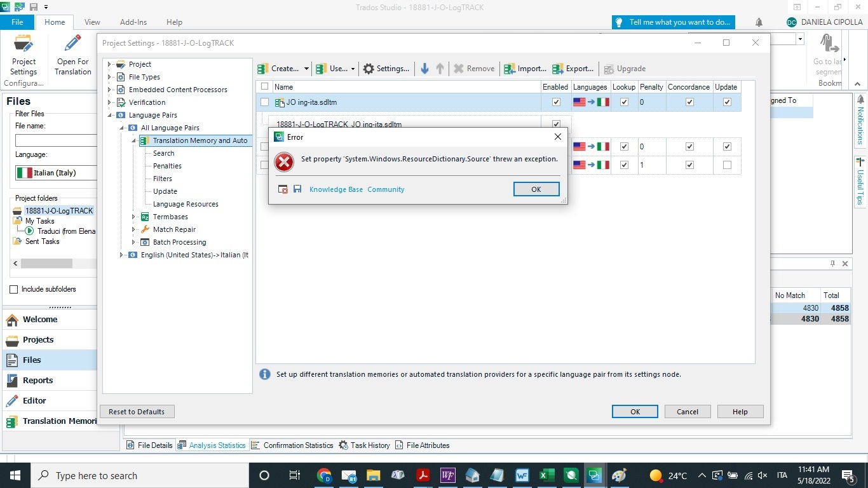This screenshot has width=868, height=488.
Task: Open the Use dropdown arrow
Action: click(x=353, y=69)
